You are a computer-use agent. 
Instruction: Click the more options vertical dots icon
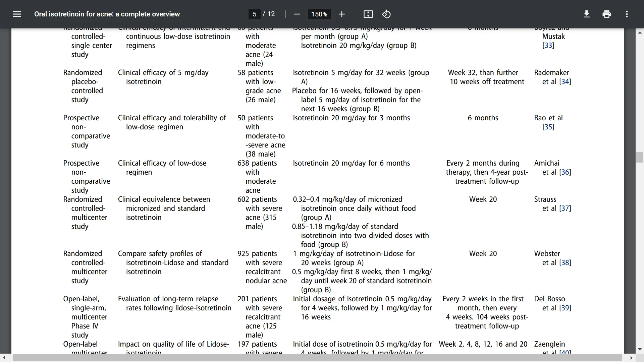coord(627,14)
